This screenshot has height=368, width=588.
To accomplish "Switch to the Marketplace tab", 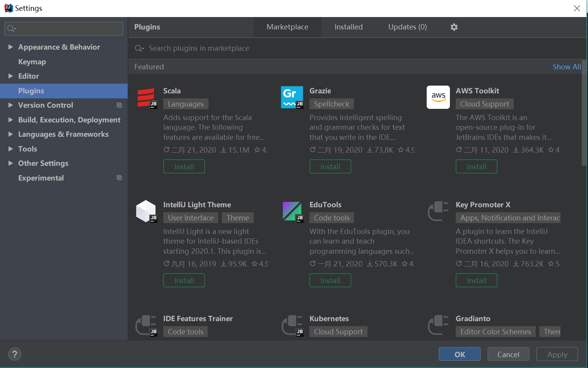I will click(x=287, y=27).
